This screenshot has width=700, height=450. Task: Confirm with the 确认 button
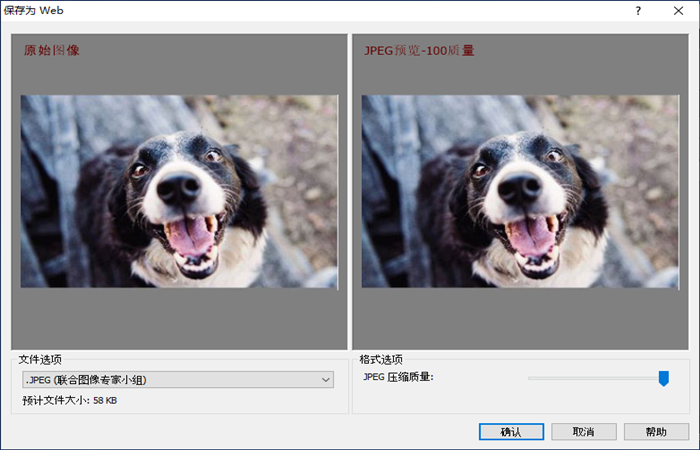tap(511, 432)
